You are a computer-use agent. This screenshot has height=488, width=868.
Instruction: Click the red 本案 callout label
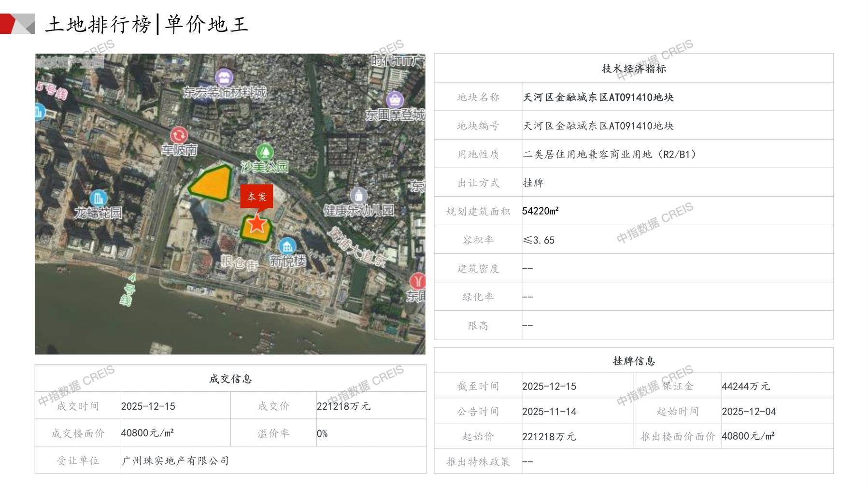click(x=256, y=197)
